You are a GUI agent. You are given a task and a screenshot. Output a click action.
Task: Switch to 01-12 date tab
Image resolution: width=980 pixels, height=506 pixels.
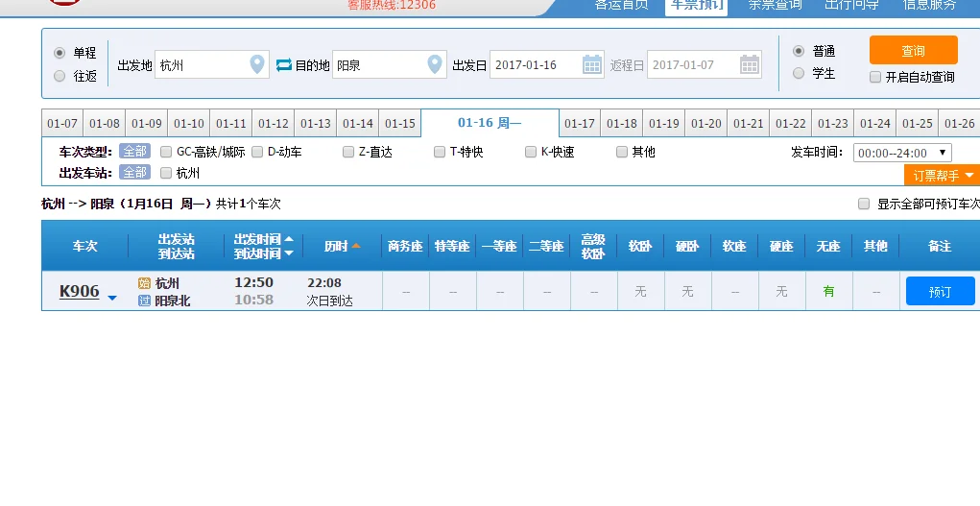(x=274, y=123)
